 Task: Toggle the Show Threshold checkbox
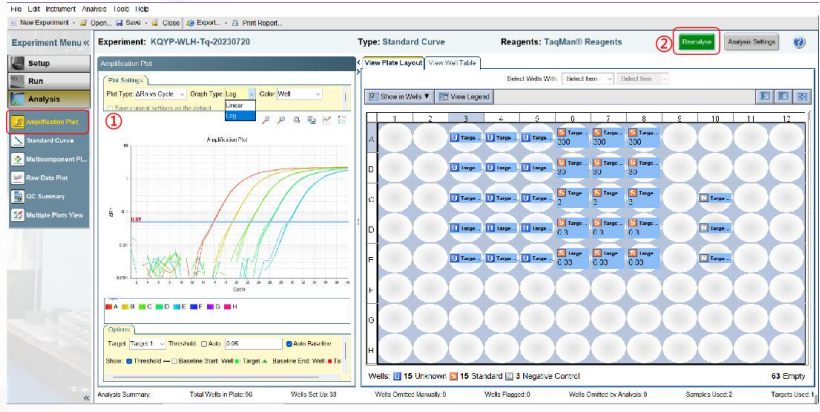127,360
